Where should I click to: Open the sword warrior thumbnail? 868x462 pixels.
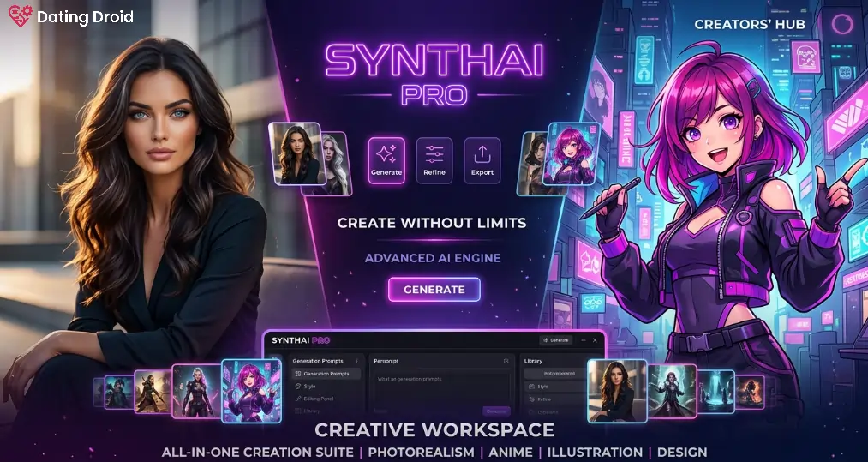click(x=153, y=392)
